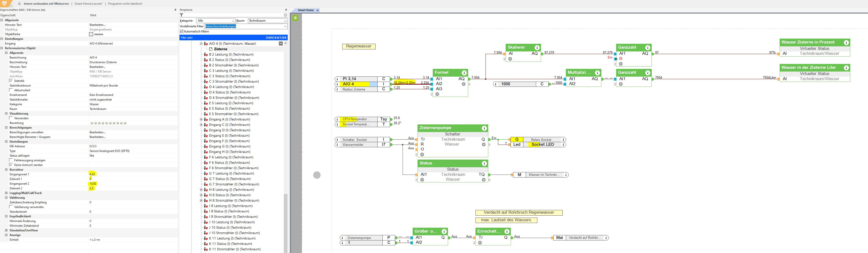Click Bearbeiten for Berechtigungen verwalten

click(97, 132)
